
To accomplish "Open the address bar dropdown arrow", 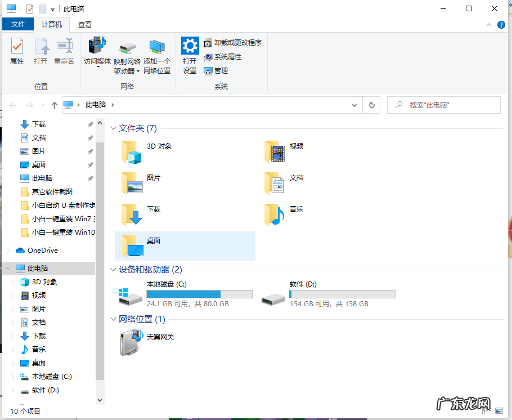I will [354, 105].
